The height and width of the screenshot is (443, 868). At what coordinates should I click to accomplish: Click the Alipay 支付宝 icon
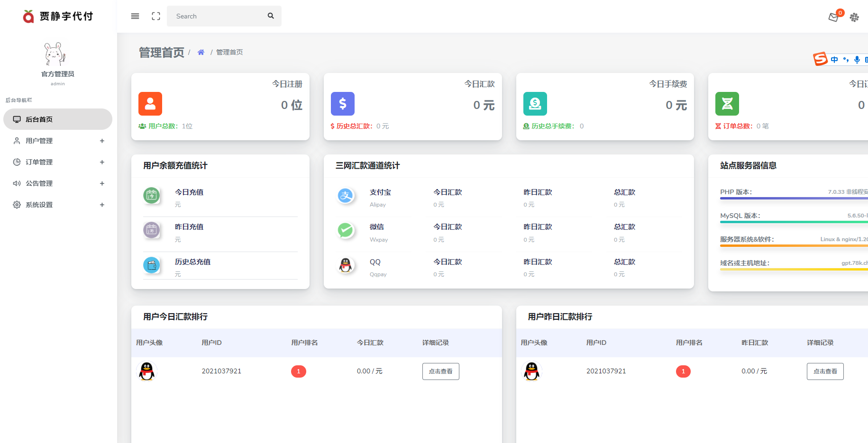pyautogui.click(x=346, y=195)
